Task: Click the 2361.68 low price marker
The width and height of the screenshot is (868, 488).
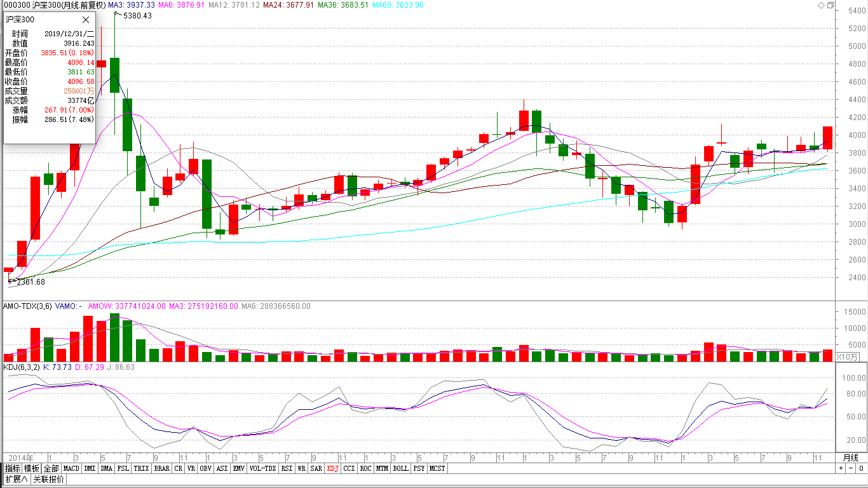Action: point(31,281)
